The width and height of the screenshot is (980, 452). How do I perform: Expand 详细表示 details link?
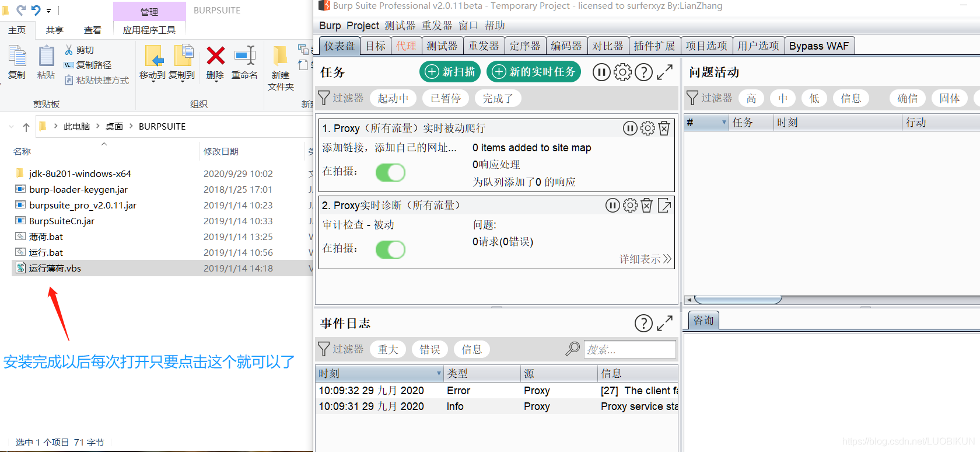point(646,259)
